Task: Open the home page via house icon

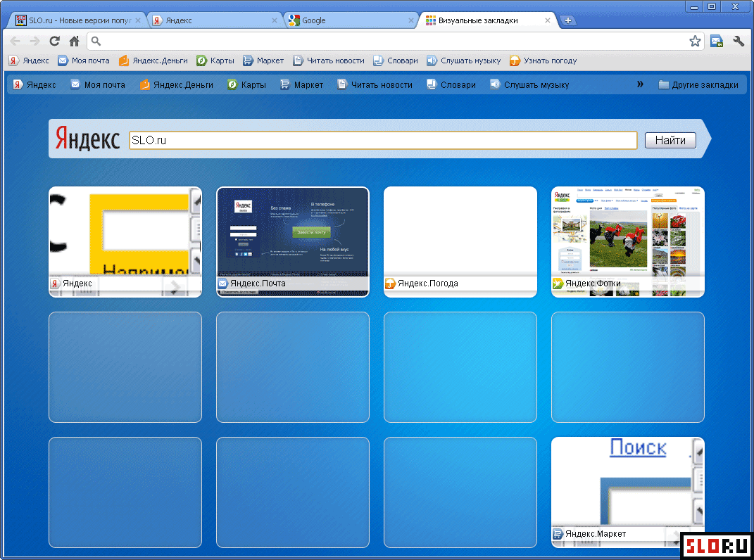Action: (74, 41)
